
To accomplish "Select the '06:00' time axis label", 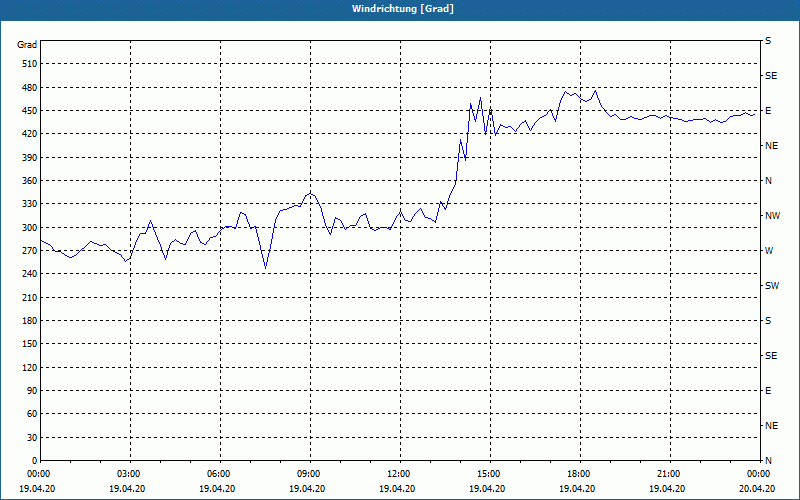I will pyautogui.click(x=220, y=473).
